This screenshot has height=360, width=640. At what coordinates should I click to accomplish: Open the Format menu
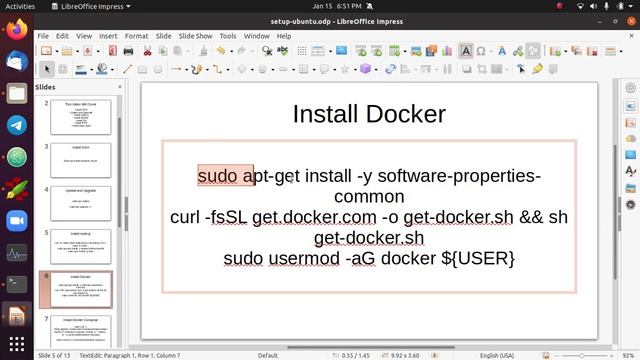point(136,36)
